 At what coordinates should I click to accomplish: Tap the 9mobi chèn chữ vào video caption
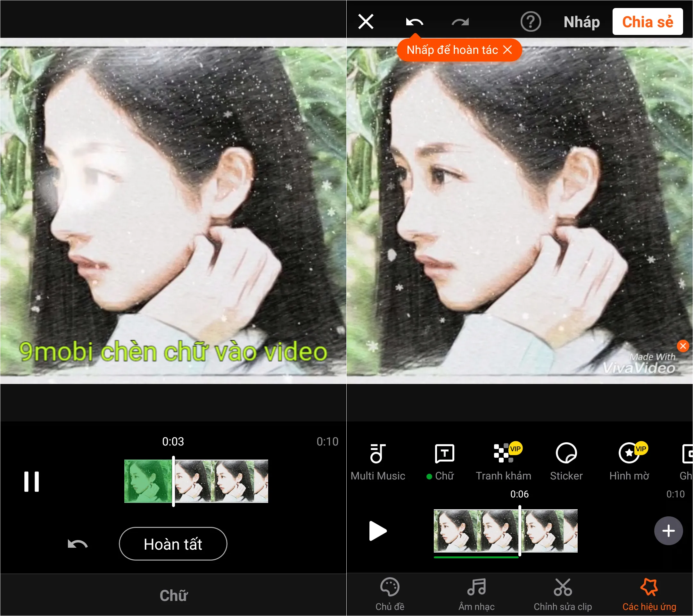pyautogui.click(x=173, y=351)
